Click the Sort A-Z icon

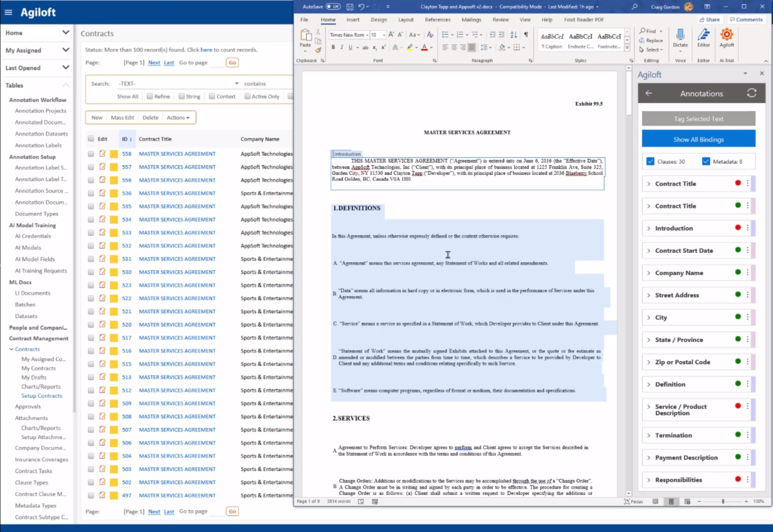click(x=514, y=34)
